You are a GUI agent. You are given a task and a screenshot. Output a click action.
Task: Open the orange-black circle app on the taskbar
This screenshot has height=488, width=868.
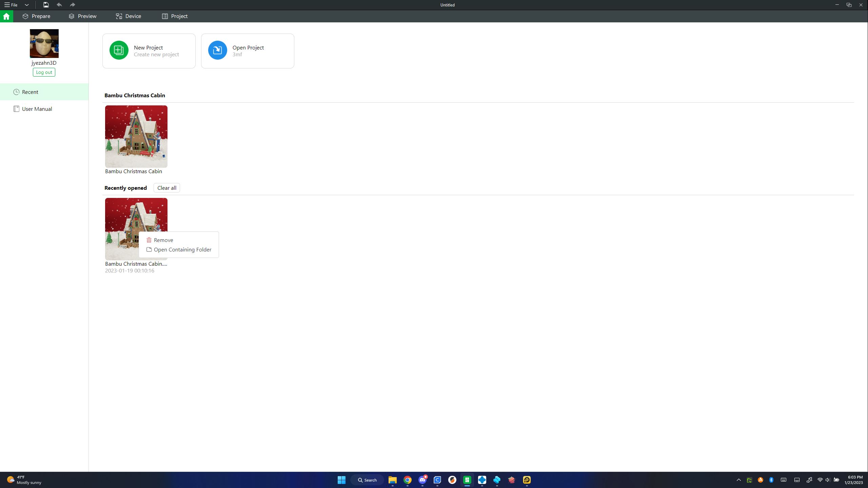point(452,480)
